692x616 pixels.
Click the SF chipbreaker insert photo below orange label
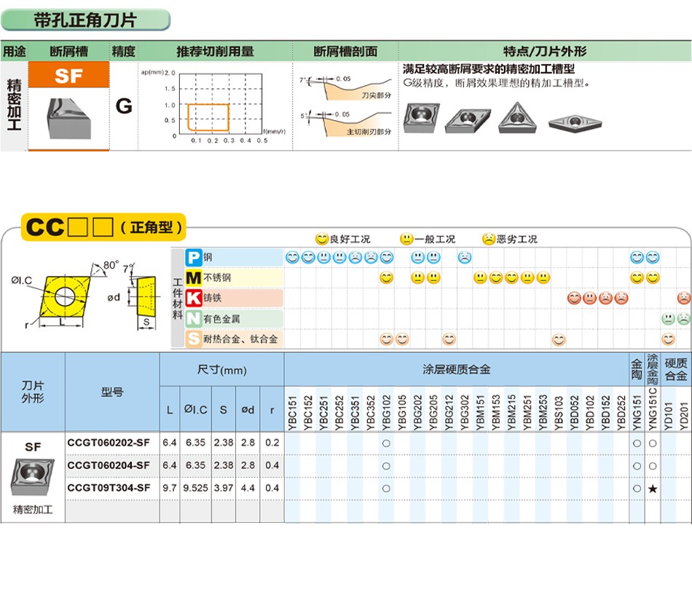(69, 118)
